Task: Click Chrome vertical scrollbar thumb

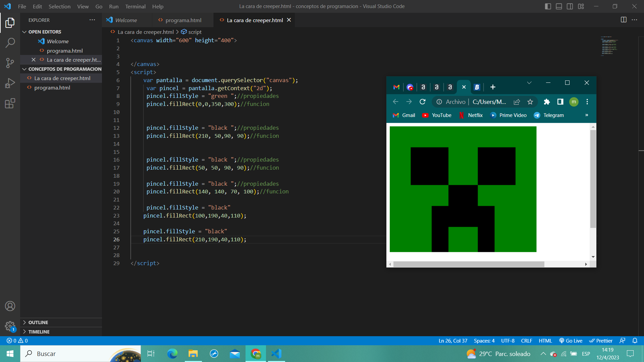Action: (593, 179)
